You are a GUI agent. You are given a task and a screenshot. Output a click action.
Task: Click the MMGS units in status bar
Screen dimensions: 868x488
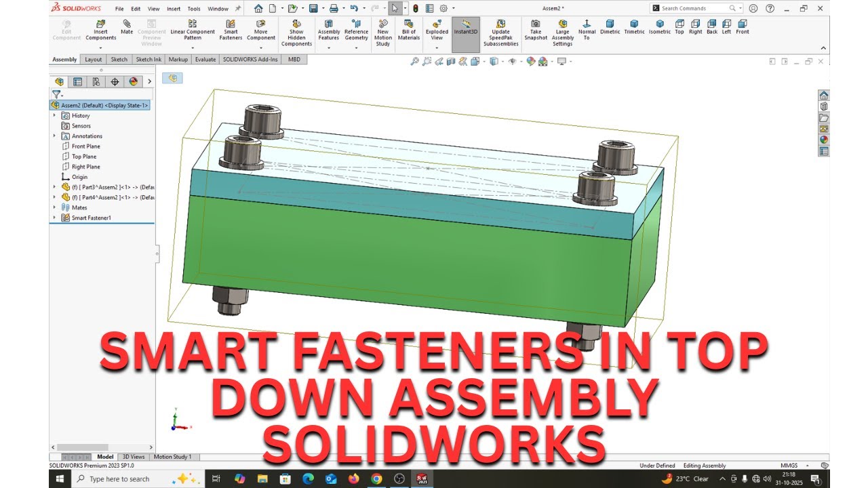click(x=789, y=466)
